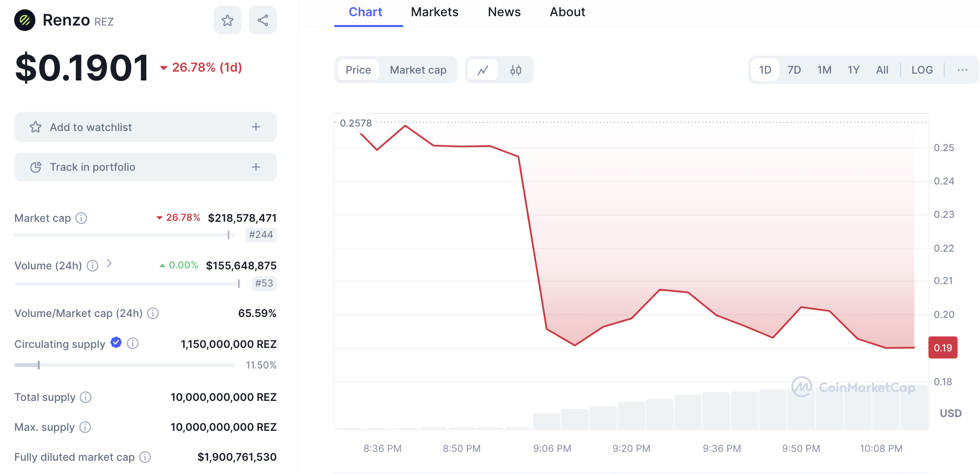Open the Total supply info icon

[x=86, y=397]
